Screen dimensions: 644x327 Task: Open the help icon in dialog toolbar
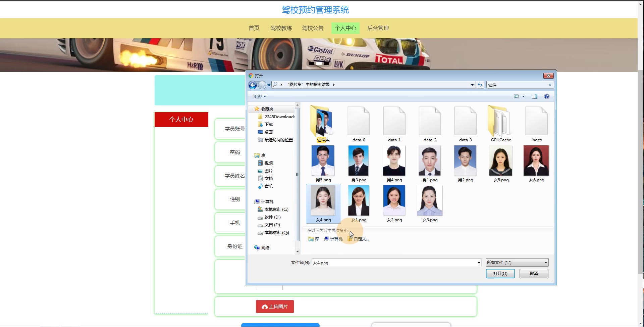point(546,97)
